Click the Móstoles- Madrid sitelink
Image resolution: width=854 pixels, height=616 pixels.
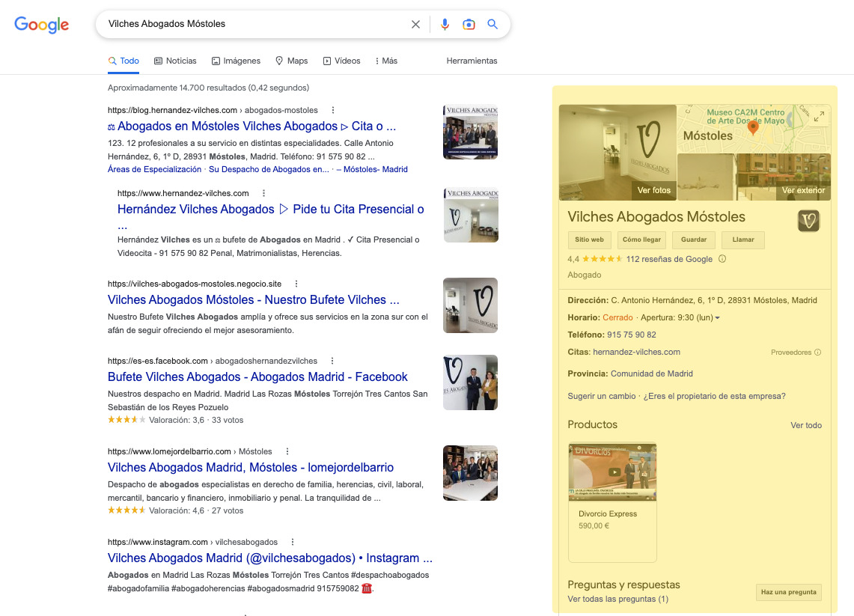[x=372, y=169]
